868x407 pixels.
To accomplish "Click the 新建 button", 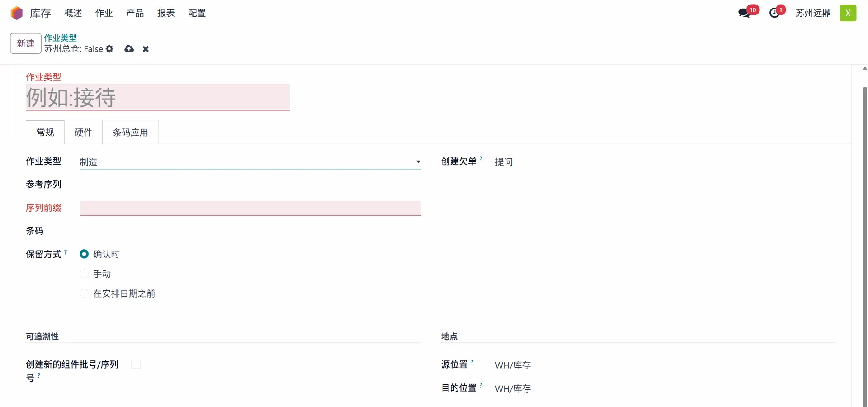I will [x=26, y=43].
